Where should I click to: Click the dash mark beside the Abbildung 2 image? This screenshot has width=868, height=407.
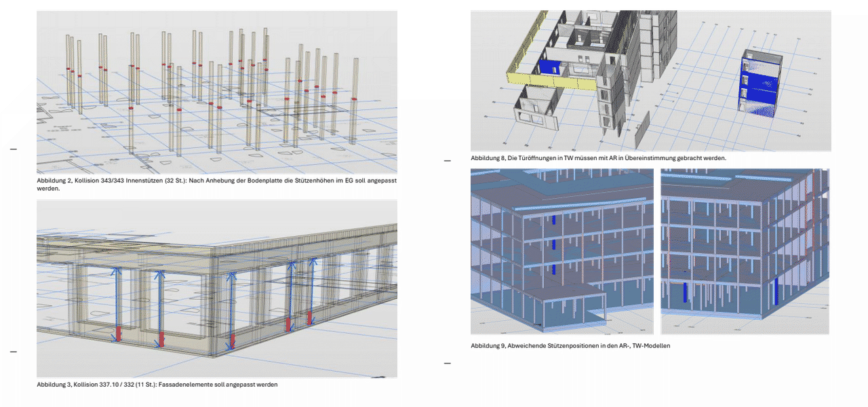[x=14, y=149]
